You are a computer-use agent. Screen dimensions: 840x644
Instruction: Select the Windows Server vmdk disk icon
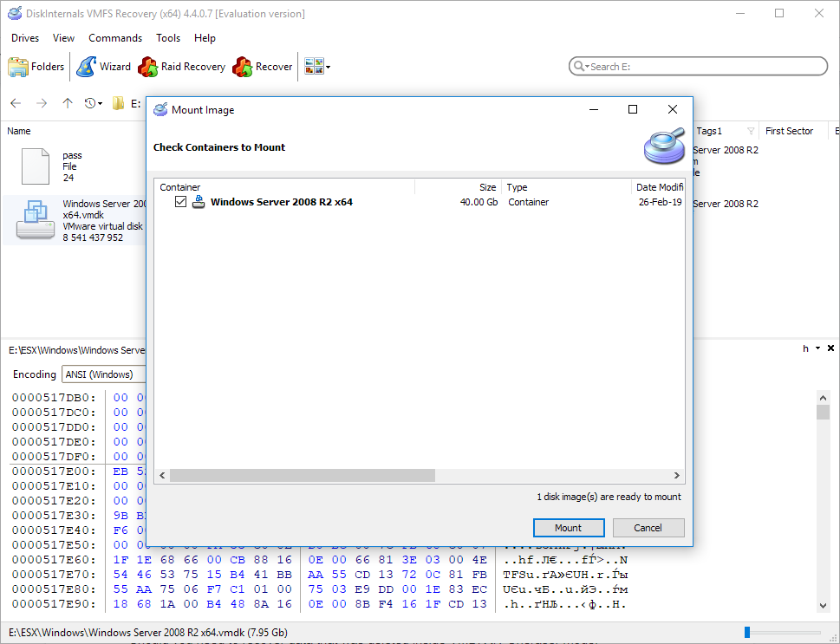click(35, 220)
